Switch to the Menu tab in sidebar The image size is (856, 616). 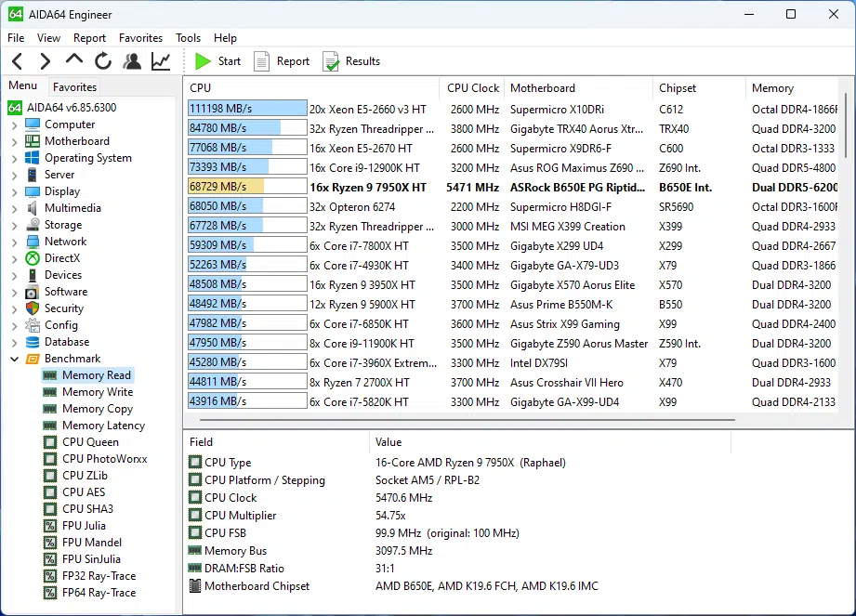pos(23,85)
